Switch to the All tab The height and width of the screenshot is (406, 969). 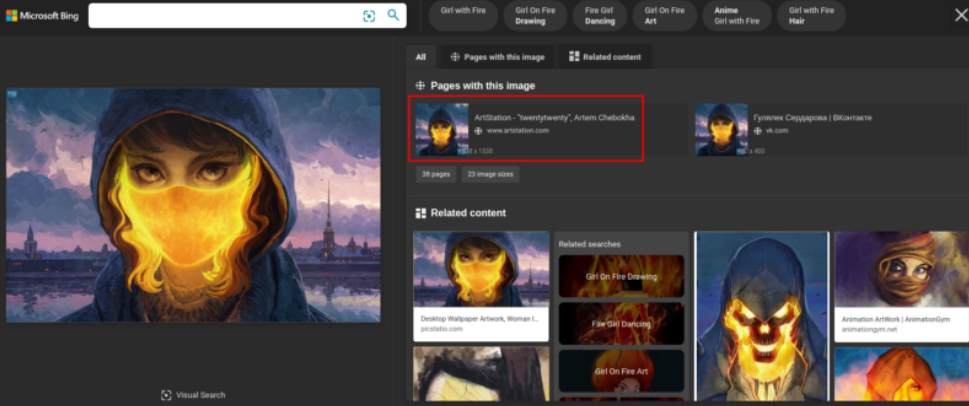tap(421, 57)
